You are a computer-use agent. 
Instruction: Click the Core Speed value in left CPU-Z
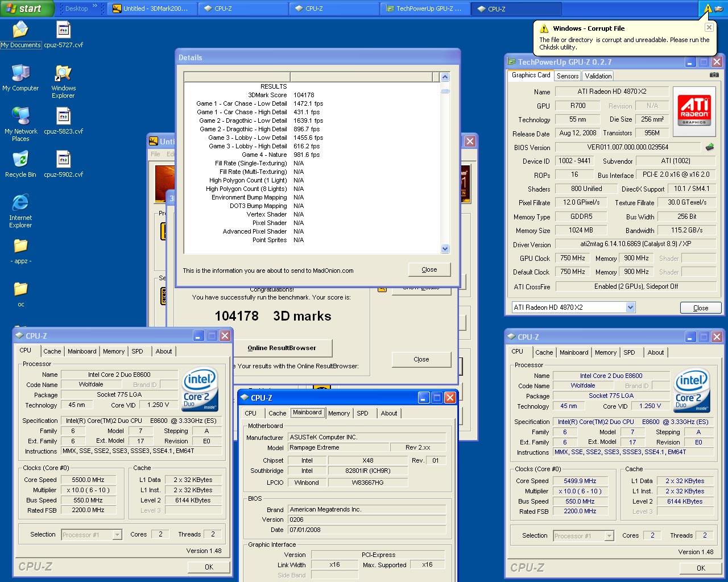pos(88,480)
